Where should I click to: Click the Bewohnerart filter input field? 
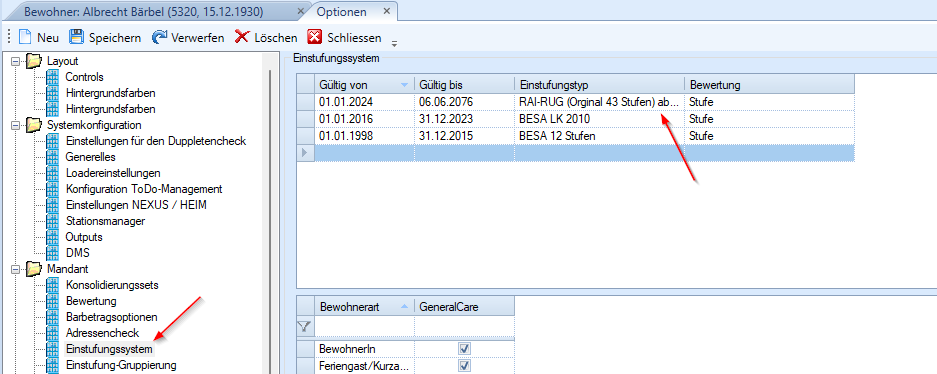click(x=364, y=326)
